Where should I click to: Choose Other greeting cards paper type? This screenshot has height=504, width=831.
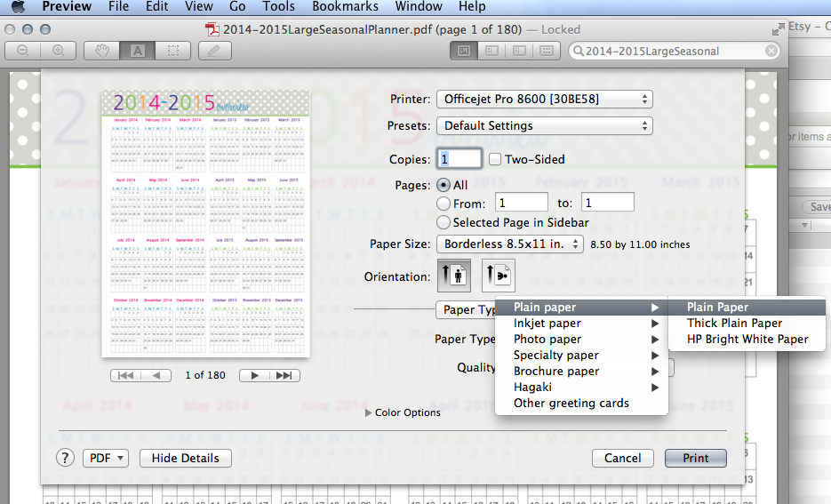(581, 403)
